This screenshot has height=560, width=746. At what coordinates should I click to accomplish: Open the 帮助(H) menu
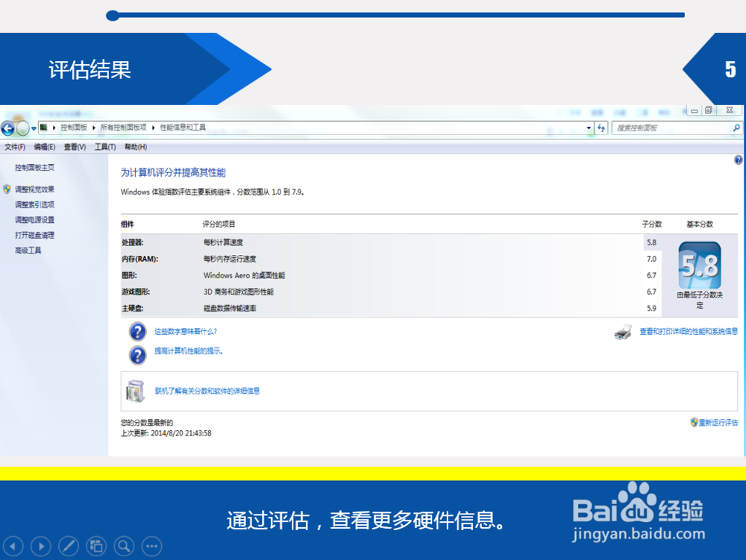[x=134, y=146]
